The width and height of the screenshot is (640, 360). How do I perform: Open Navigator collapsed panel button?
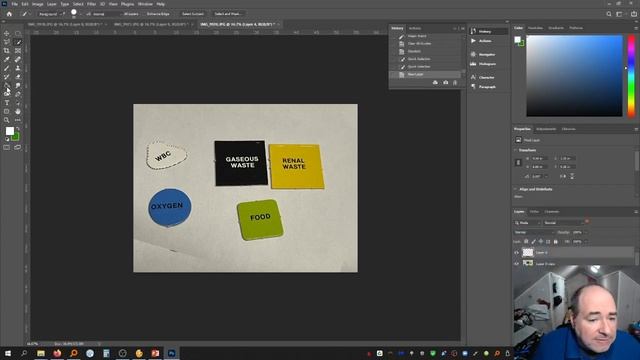488,54
